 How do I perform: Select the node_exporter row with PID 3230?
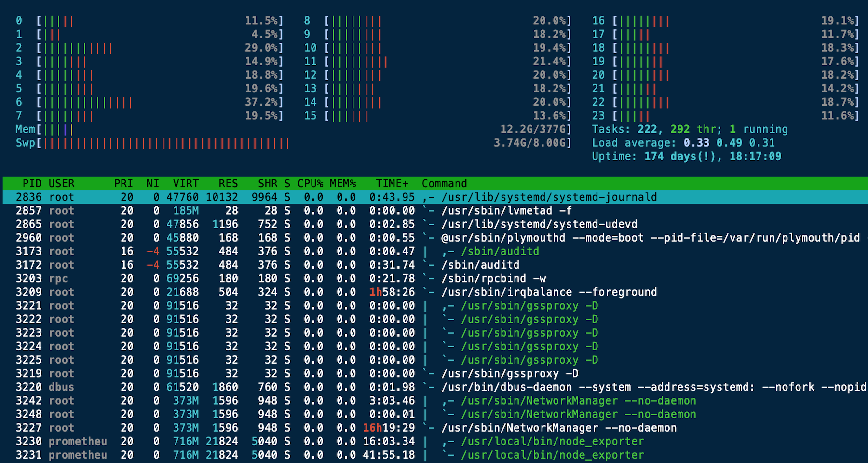(435, 441)
